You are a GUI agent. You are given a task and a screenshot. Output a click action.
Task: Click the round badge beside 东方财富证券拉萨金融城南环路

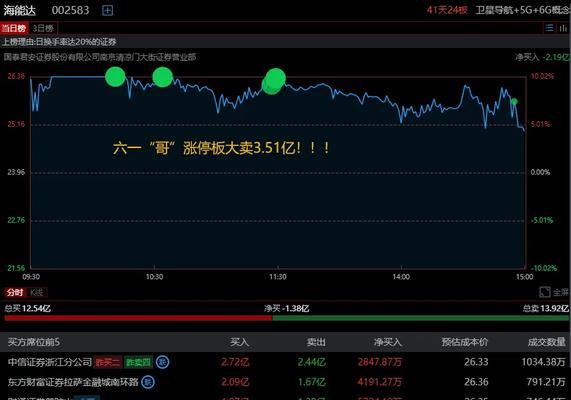click(148, 382)
